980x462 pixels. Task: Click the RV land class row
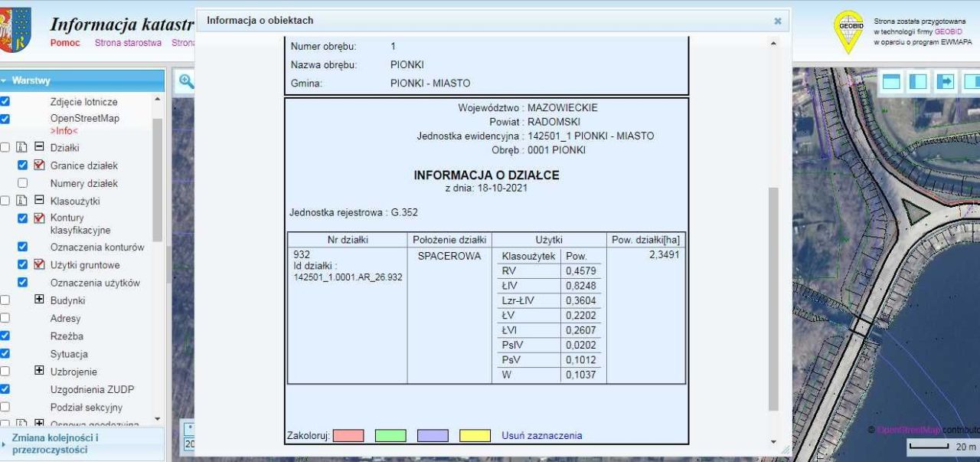[x=550, y=271]
